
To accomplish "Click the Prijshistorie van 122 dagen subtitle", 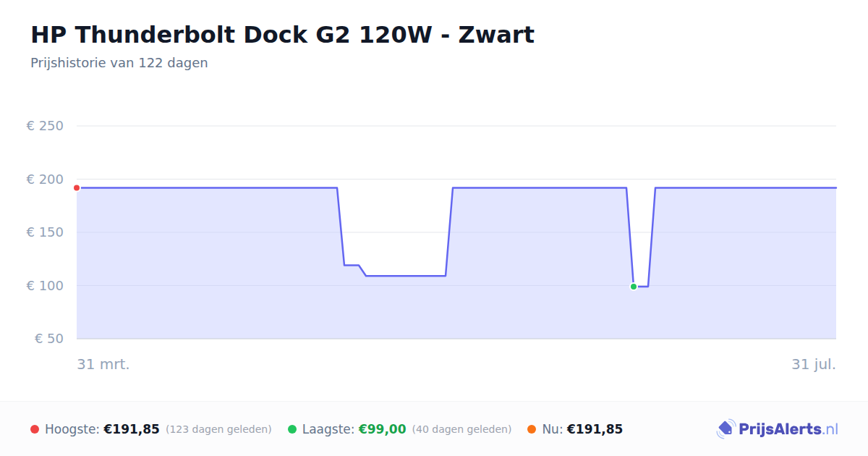I will pyautogui.click(x=119, y=63).
